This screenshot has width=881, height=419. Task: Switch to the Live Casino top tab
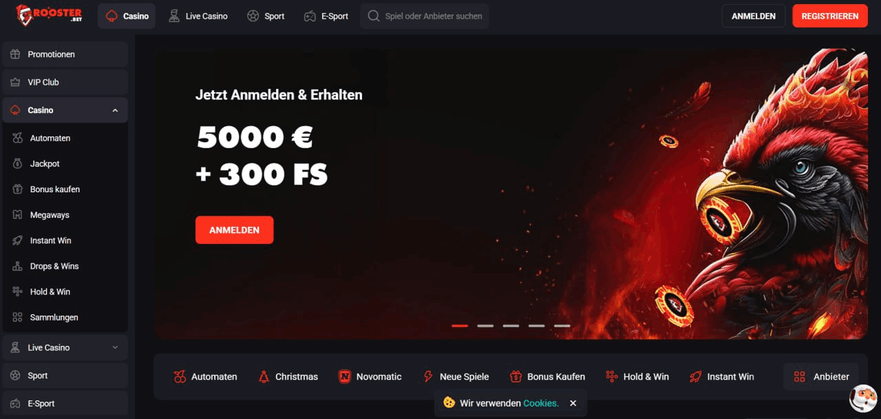point(198,16)
